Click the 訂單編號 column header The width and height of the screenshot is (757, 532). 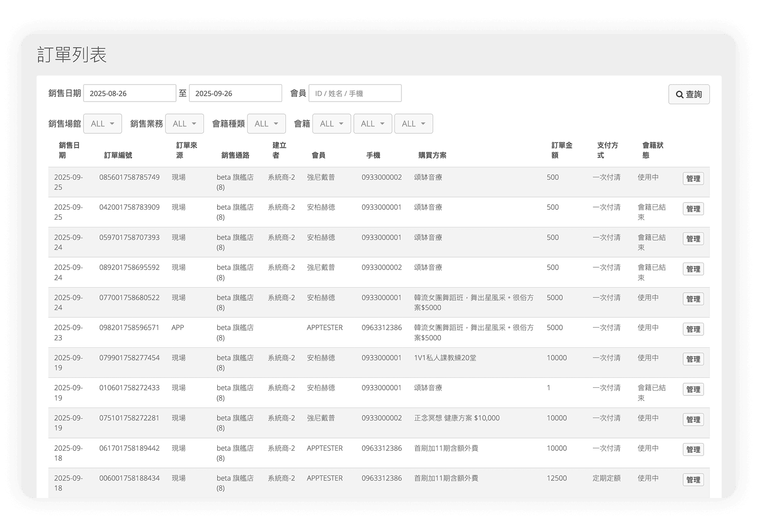point(118,155)
